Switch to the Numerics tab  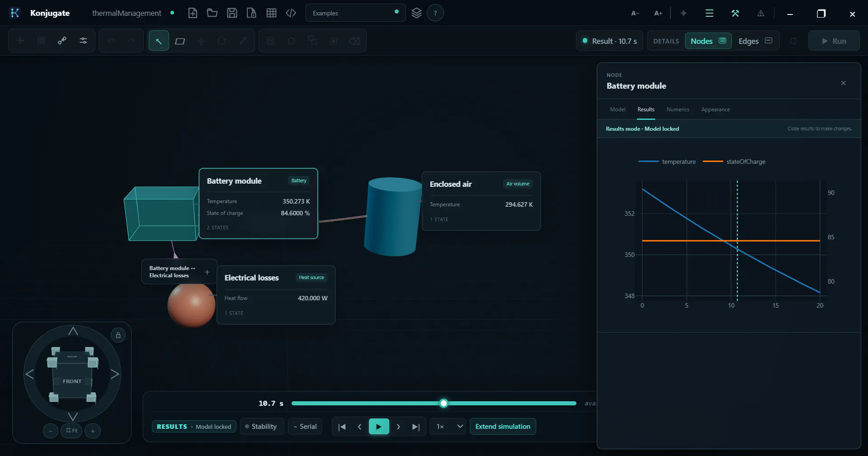coord(678,109)
